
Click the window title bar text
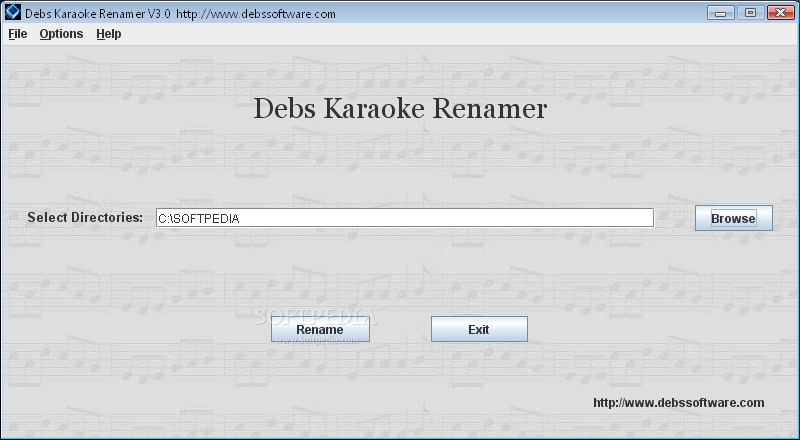pyautogui.click(x=180, y=14)
